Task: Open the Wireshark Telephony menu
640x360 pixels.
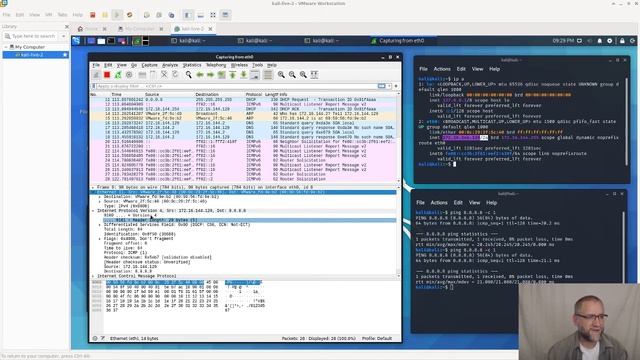Action: [216, 65]
